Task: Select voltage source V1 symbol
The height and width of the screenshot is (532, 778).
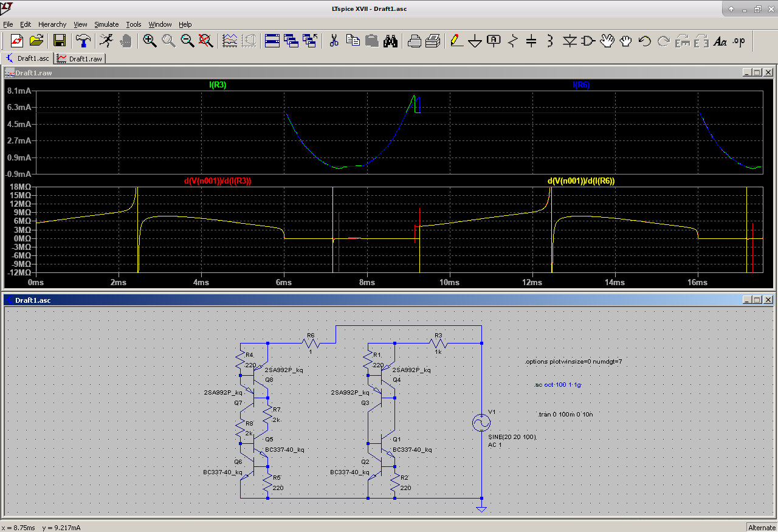Action: pos(481,423)
